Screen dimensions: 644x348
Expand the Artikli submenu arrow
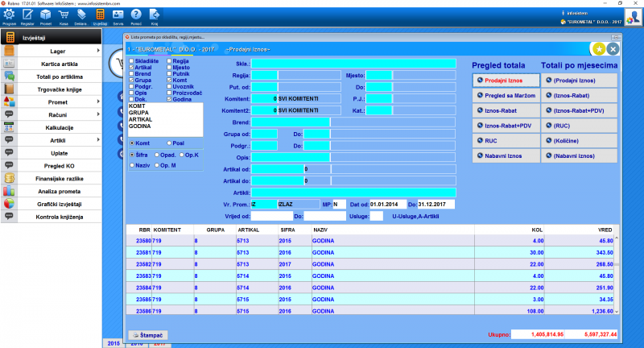(98, 140)
